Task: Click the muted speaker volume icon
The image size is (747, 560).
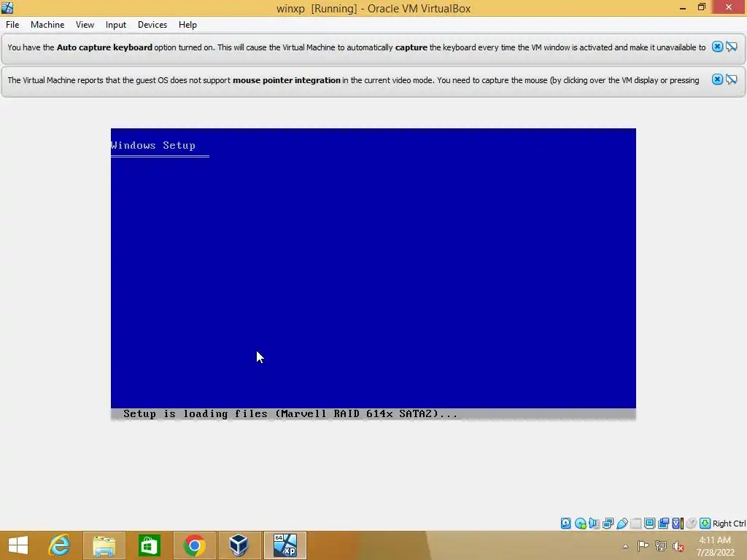Action: pyautogui.click(x=678, y=546)
